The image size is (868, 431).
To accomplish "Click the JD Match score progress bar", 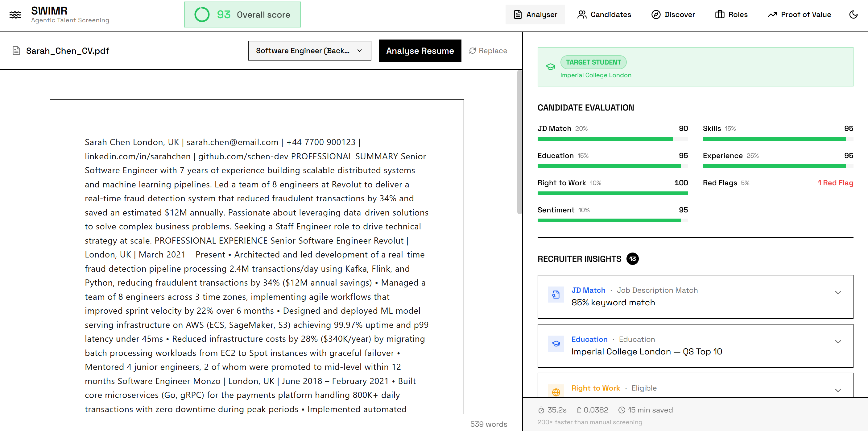I will pyautogui.click(x=612, y=139).
